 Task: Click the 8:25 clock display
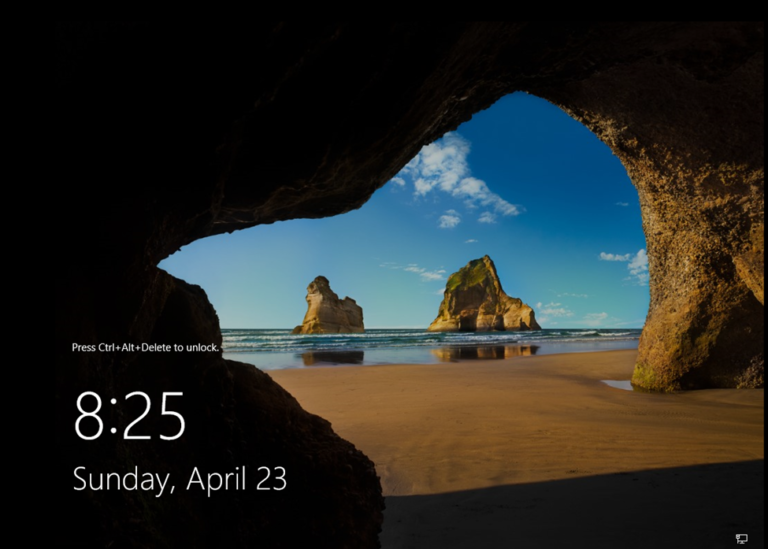pos(130,416)
